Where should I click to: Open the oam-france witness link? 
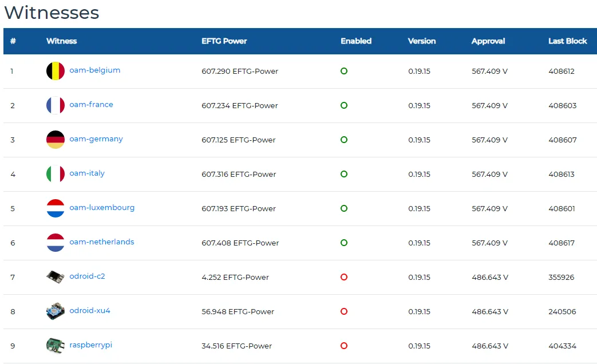pyautogui.click(x=91, y=104)
